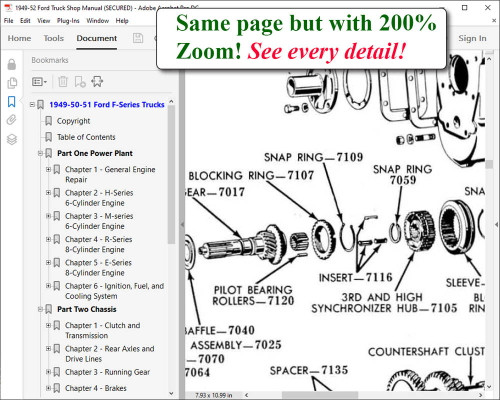Click the Copyright bookmark ribbon icon
The width and height of the screenshot is (500, 400).
point(49,121)
